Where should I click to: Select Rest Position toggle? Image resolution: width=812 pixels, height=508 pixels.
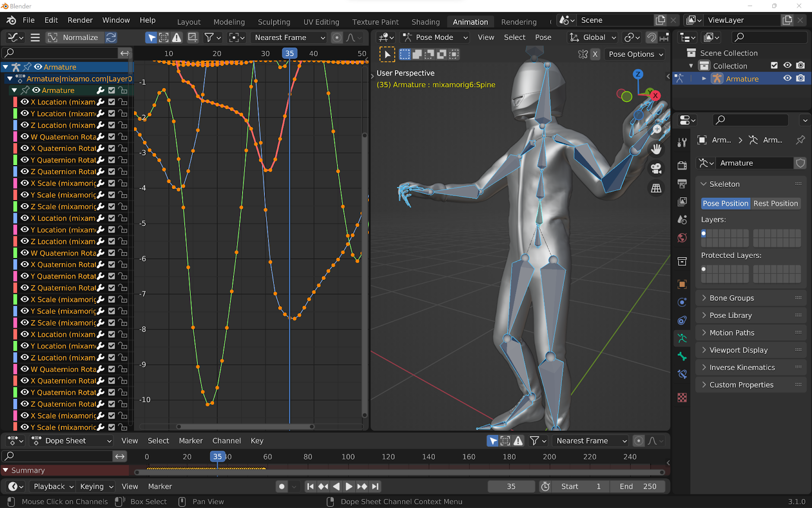775,203
